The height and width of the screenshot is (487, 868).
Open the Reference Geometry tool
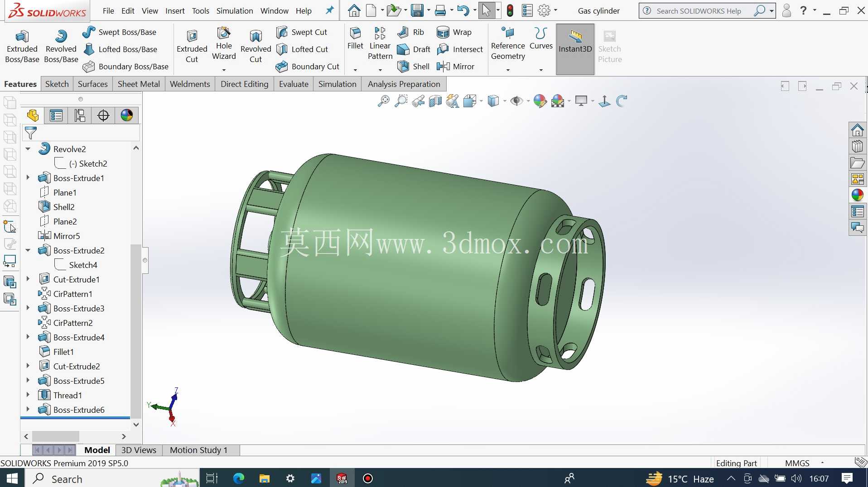pyautogui.click(x=508, y=44)
